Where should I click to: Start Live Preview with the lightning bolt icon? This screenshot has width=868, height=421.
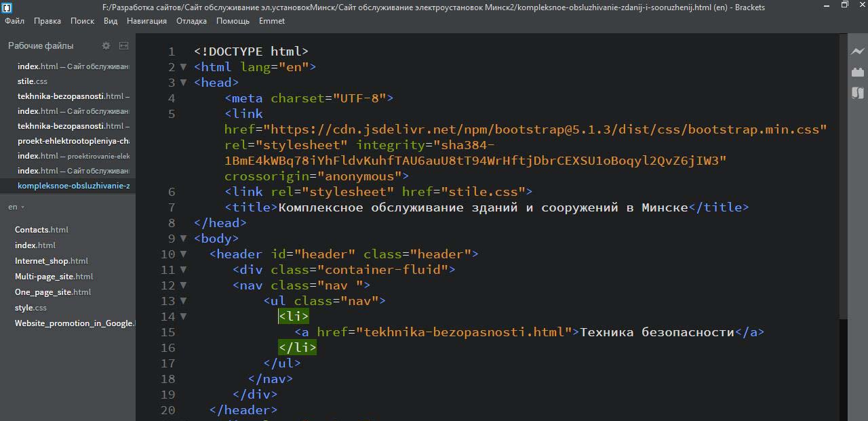[x=858, y=52]
